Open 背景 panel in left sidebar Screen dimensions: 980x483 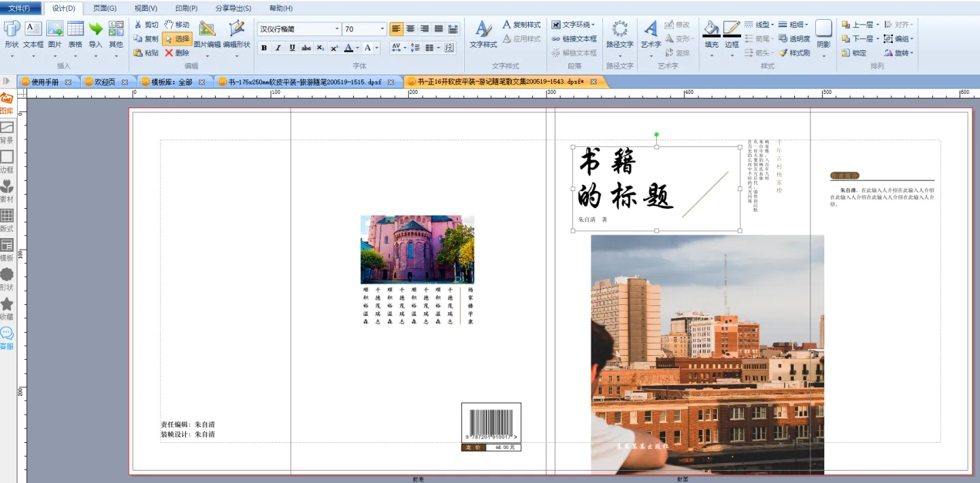tap(7, 133)
